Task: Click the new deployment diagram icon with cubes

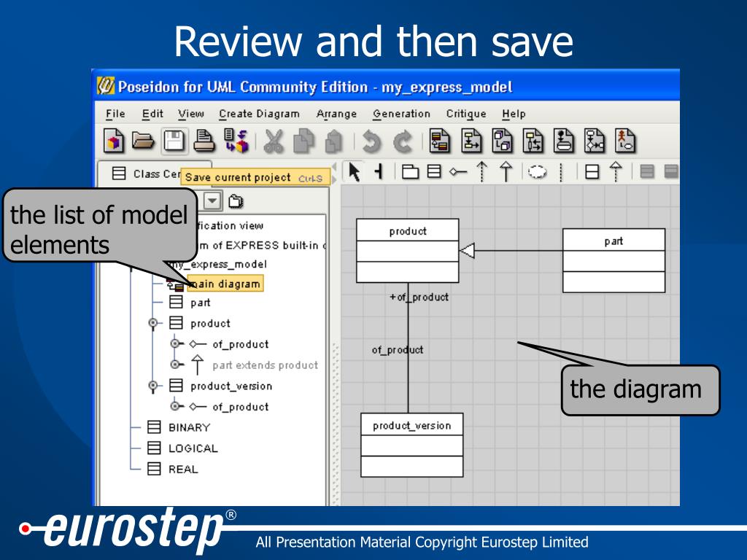Action: click(x=502, y=141)
